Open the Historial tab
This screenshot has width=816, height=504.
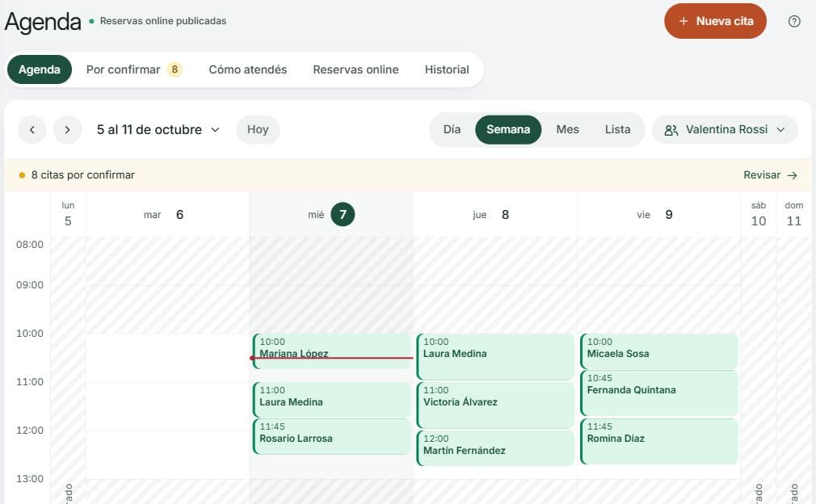pyautogui.click(x=447, y=69)
